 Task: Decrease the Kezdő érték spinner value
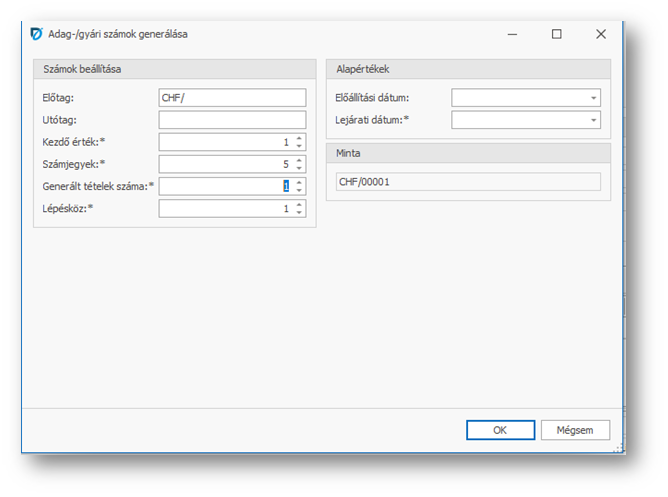coord(299,147)
